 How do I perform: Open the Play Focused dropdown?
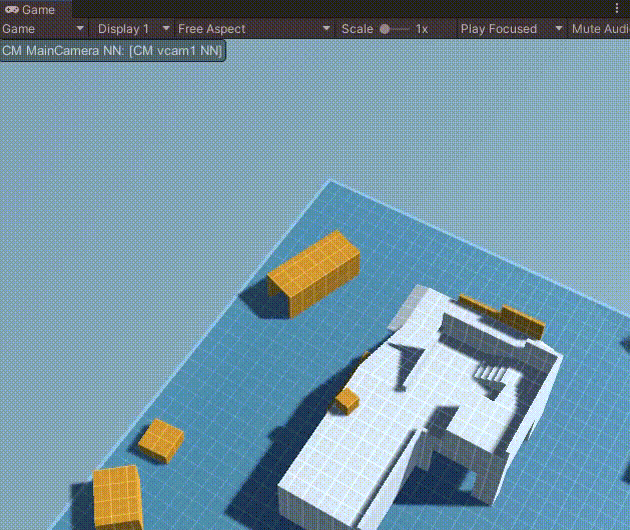pyautogui.click(x=512, y=29)
